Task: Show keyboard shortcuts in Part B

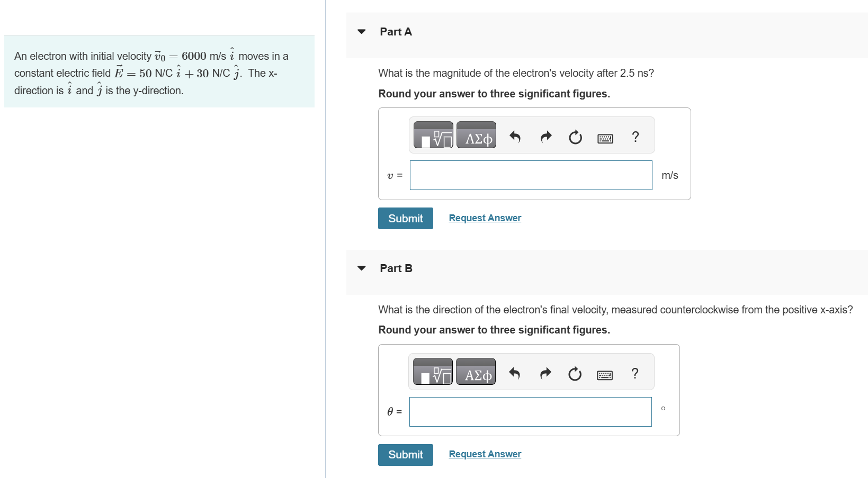Action: [605, 375]
